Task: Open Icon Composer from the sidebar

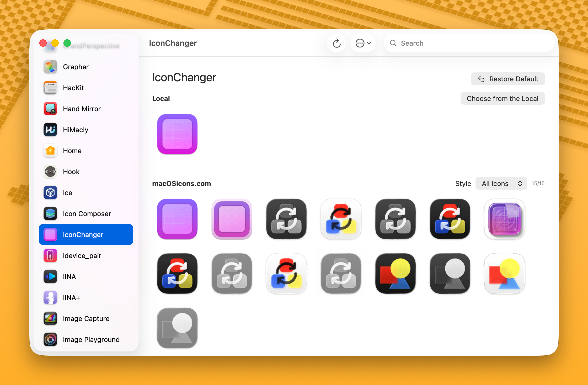Action: 87,213
